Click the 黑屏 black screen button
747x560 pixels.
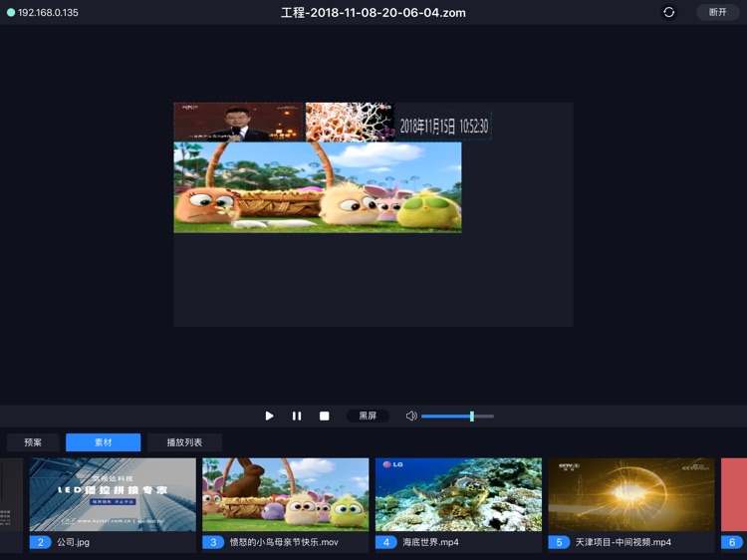click(x=368, y=416)
